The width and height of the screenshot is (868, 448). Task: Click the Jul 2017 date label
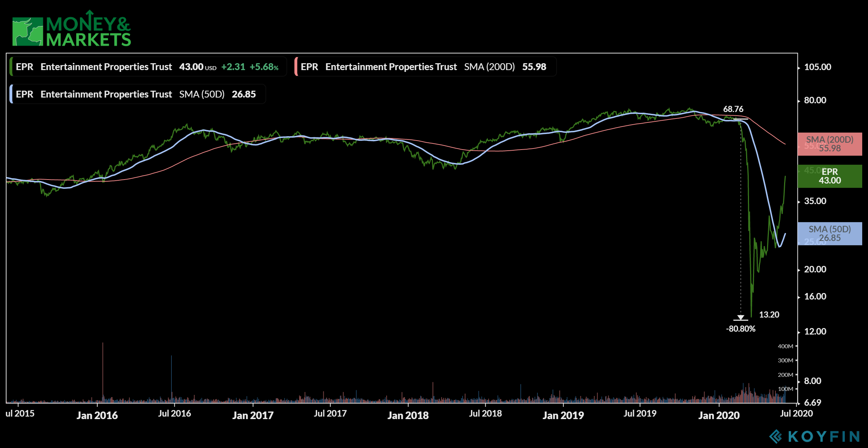tap(330, 414)
